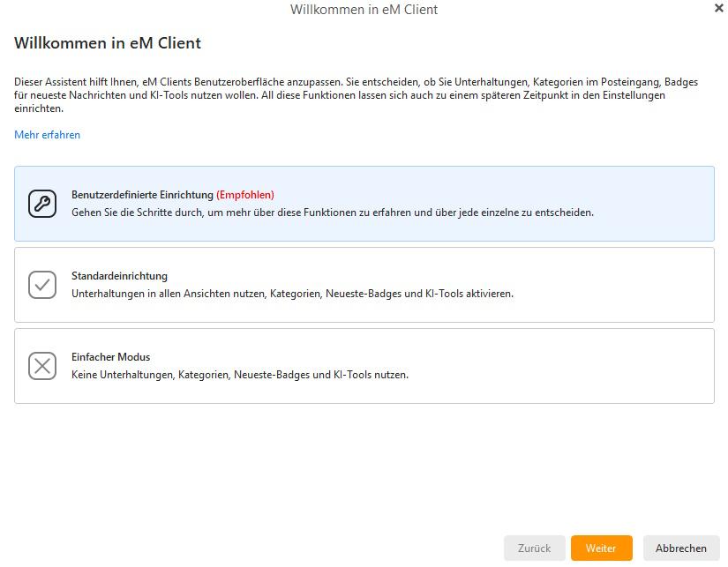The height and width of the screenshot is (567, 728).
Task: Open the "Mehr erfahren" link
Action: (45, 134)
